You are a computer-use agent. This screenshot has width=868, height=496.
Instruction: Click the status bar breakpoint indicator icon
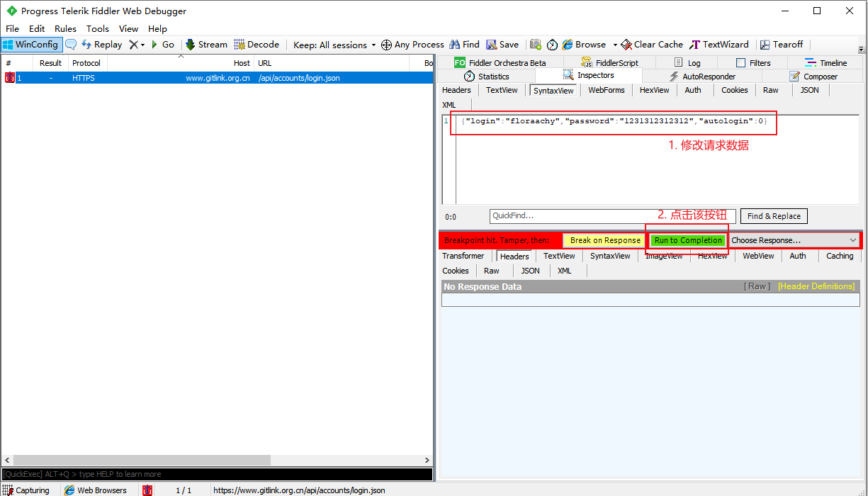[x=147, y=490]
